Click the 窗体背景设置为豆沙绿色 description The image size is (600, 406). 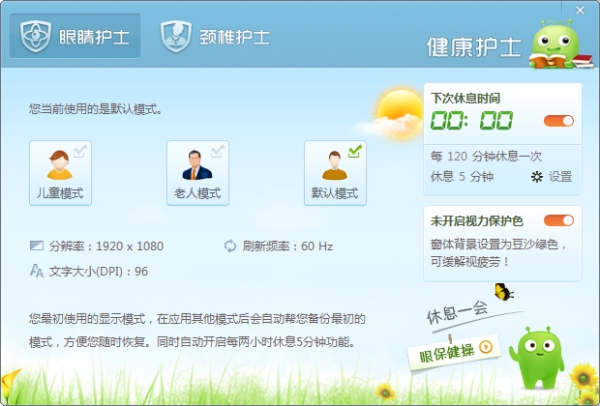[498, 253]
